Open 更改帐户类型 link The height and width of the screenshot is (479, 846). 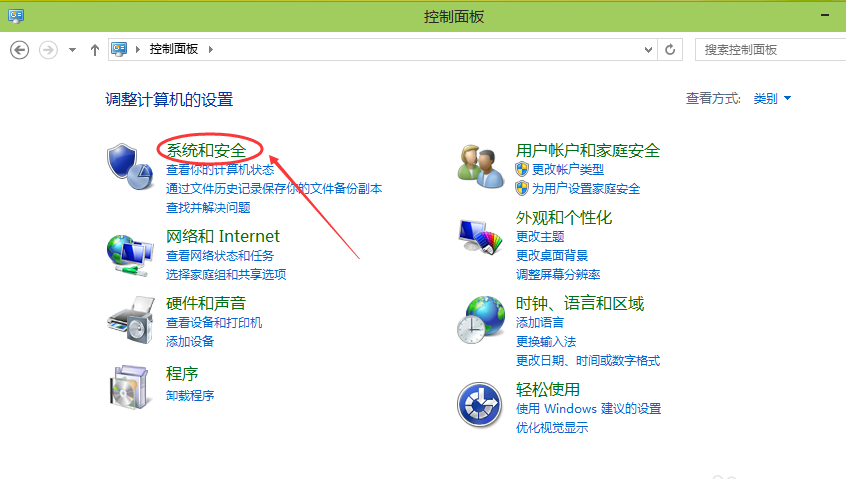(567, 169)
